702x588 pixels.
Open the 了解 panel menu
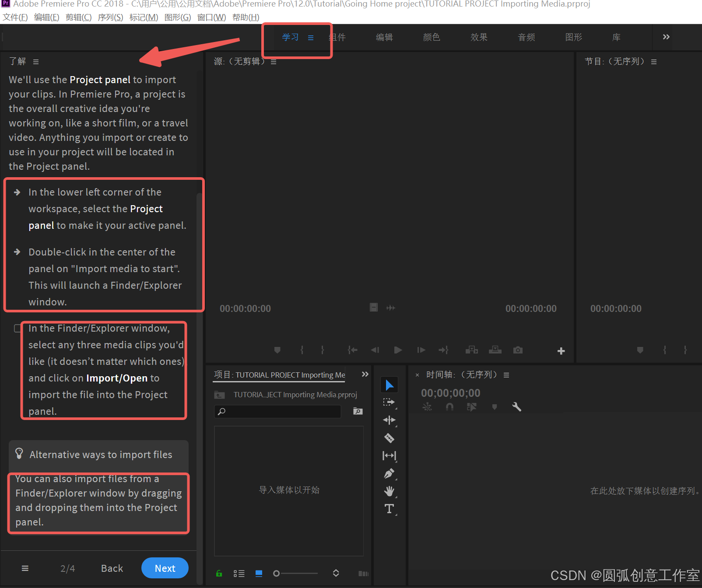point(36,62)
